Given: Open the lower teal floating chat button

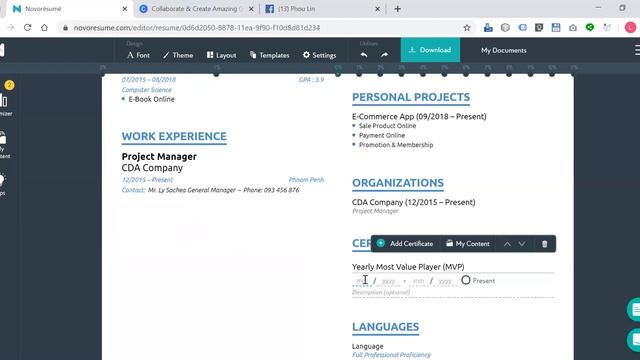Looking at the screenshot, I should [634, 340].
